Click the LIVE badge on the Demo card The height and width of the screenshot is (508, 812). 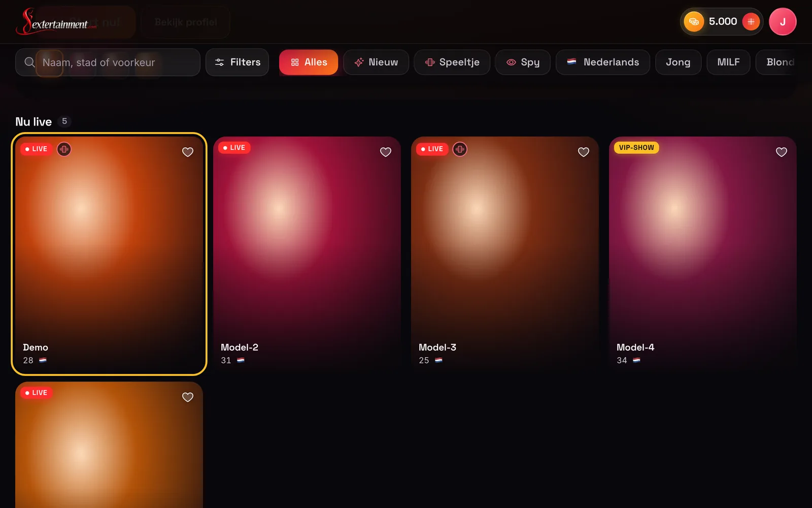tap(37, 149)
